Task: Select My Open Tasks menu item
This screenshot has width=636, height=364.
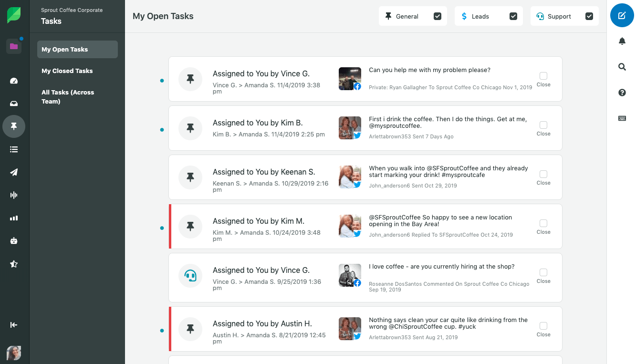Action: pos(77,49)
